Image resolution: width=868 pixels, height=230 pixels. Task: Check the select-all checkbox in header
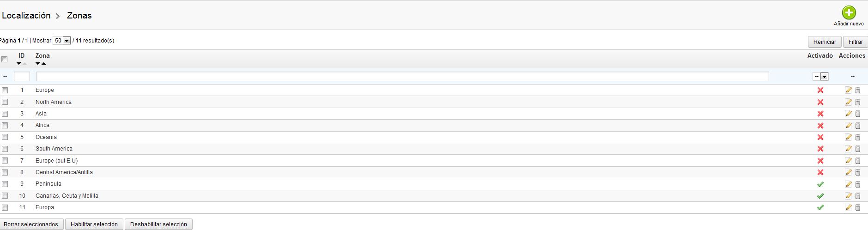tap(5, 60)
